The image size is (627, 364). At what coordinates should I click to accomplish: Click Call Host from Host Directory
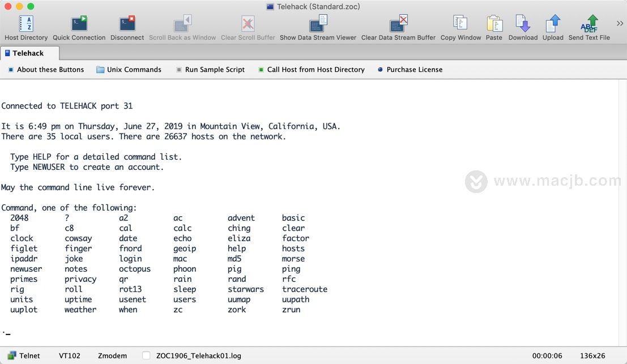pyautogui.click(x=312, y=70)
